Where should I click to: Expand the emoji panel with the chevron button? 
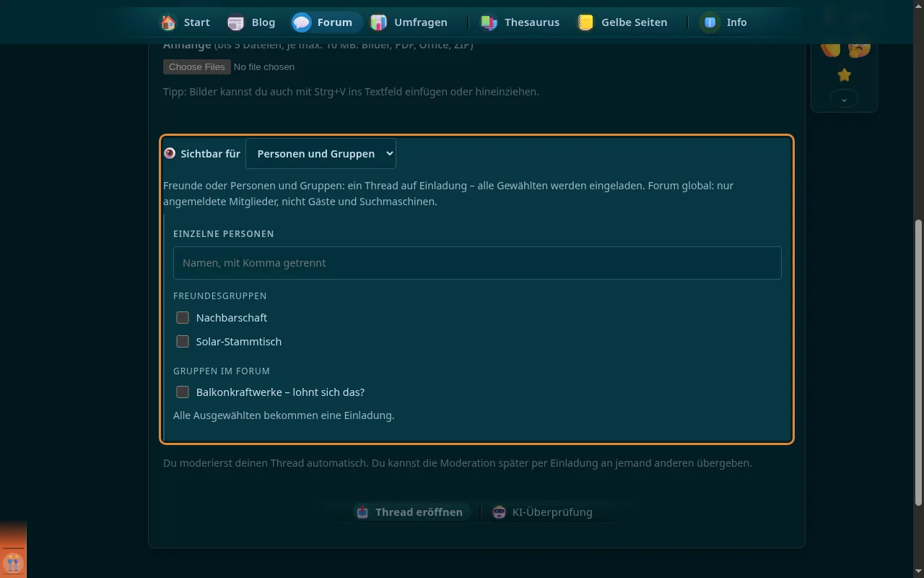click(x=844, y=99)
